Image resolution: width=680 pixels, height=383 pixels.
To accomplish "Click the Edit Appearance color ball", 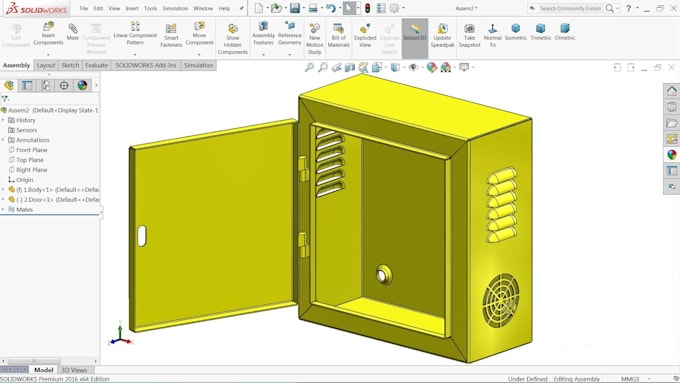I will click(432, 67).
